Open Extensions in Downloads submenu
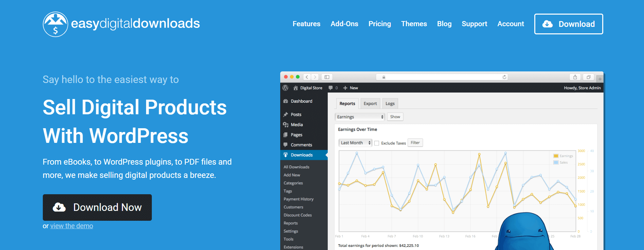 (293, 247)
